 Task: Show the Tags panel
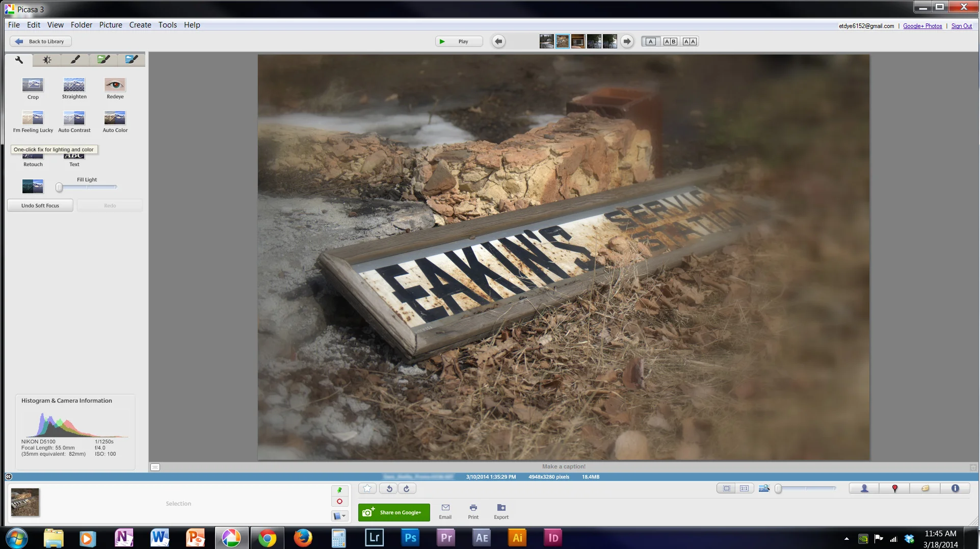pyautogui.click(x=925, y=488)
